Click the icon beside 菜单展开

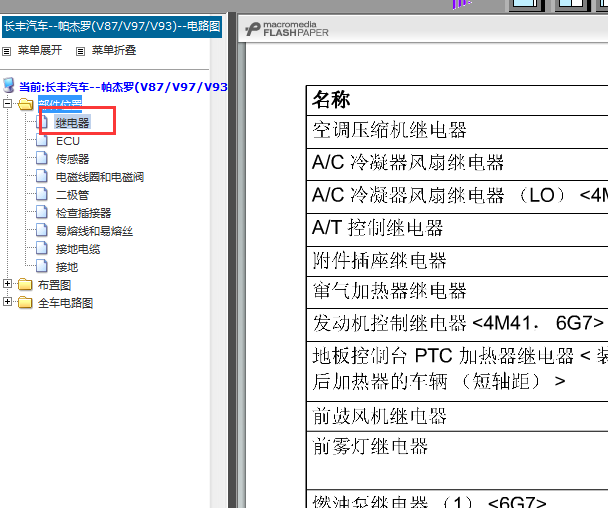(7, 51)
